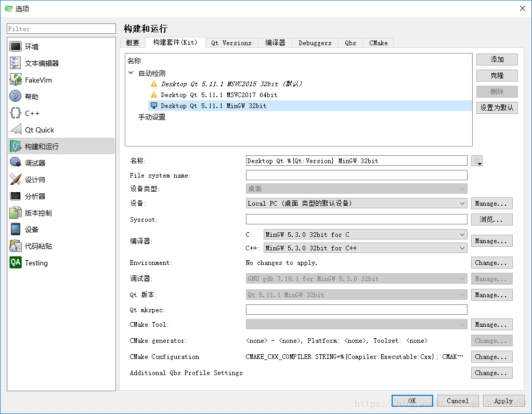Open the 调试器 bug icon
This screenshot has height=414, width=532.
[x=16, y=163]
